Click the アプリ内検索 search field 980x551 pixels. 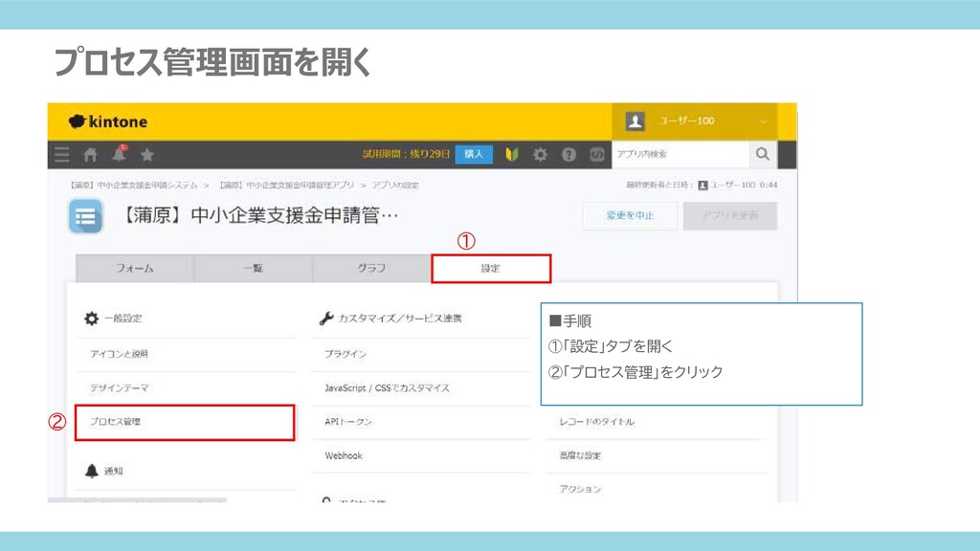680,154
